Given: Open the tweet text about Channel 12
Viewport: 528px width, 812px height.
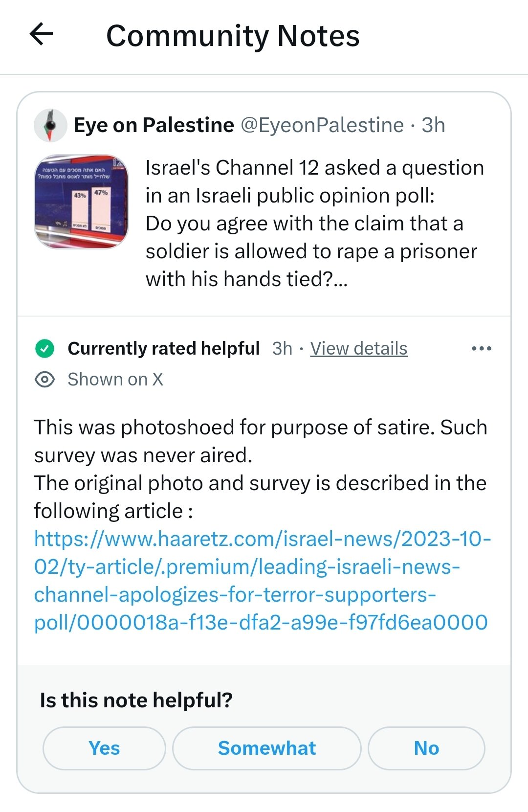Looking at the screenshot, I should click(x=315, y=224).
